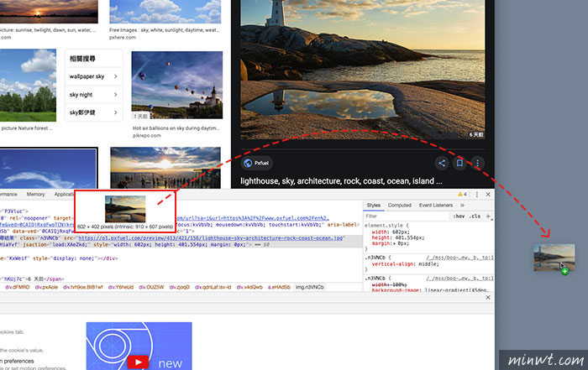Switch to DevTools Memory tab
Screen dimensions: 588x370
35,194
